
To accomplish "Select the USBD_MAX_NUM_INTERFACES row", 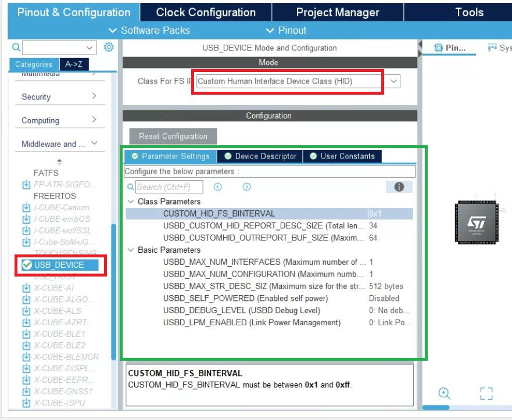I will [x=270, y=262].
